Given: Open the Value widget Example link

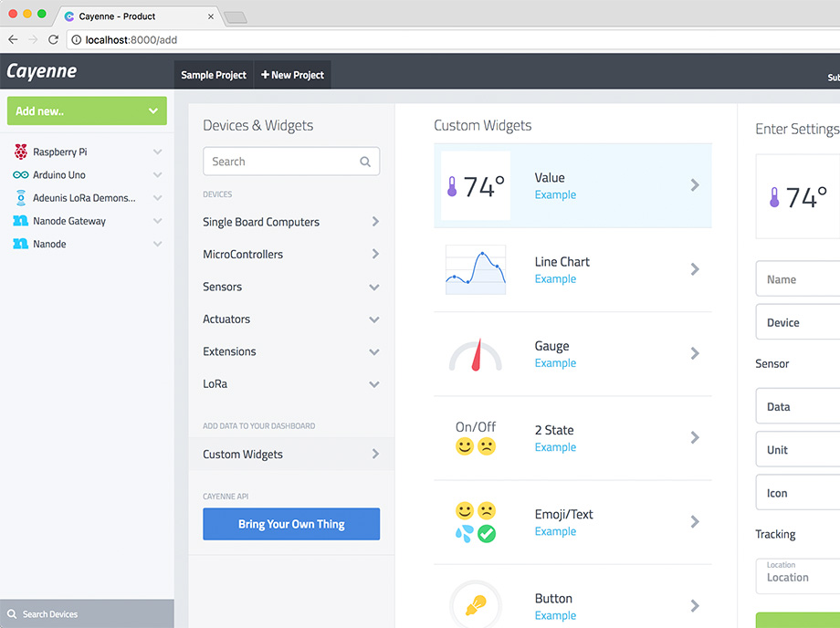Looking at the screenshot, I should click(555, 194).
